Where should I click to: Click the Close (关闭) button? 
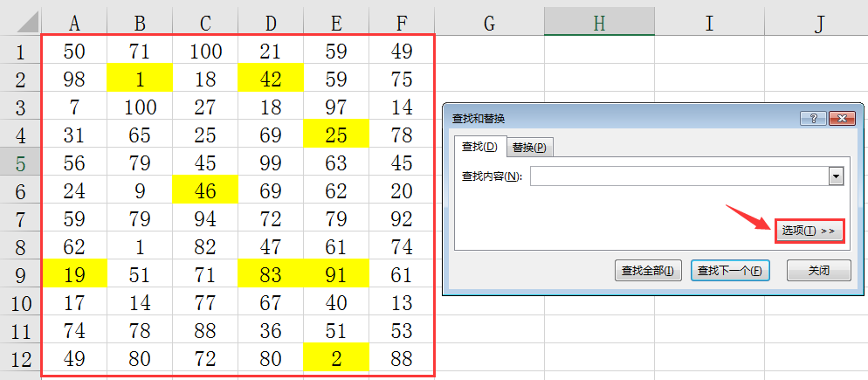point(819,271)
